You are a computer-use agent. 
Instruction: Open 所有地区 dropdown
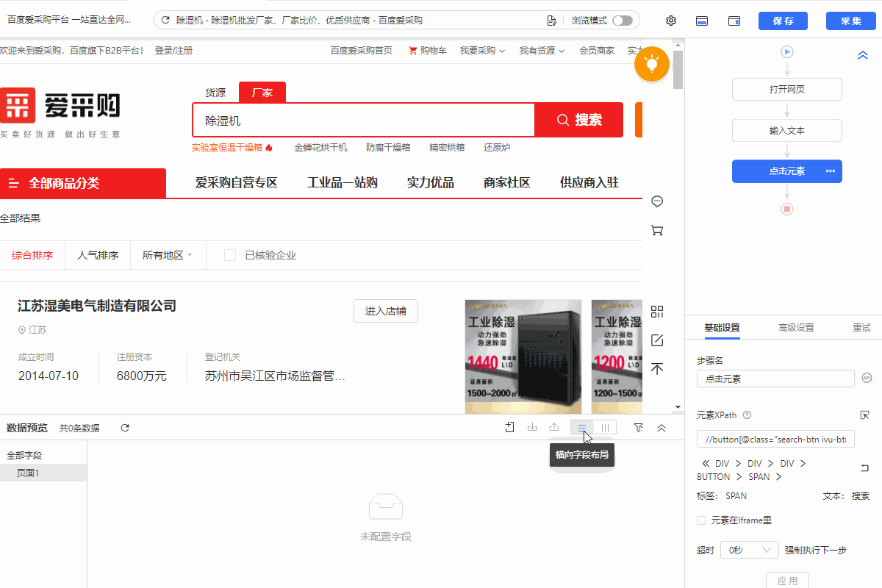(168, 255)
